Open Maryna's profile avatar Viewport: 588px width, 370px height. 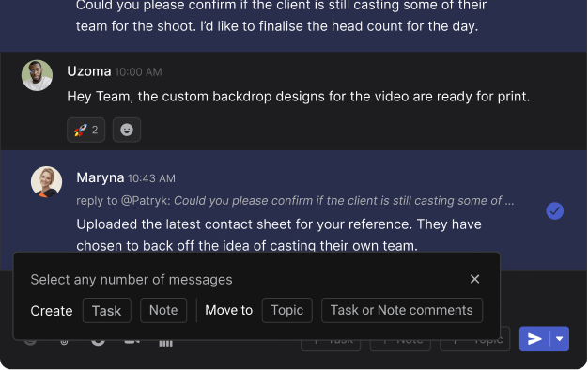point(47,182)
